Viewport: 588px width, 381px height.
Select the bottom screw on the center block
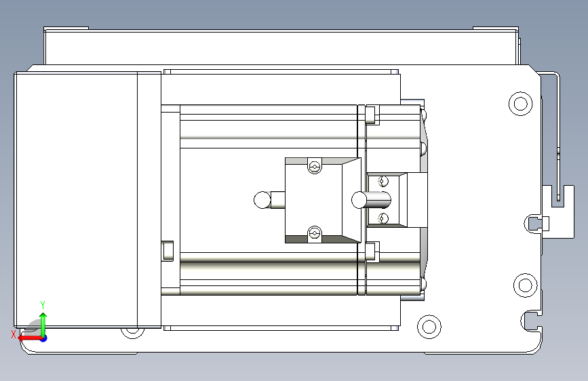(x=314, y=235)
